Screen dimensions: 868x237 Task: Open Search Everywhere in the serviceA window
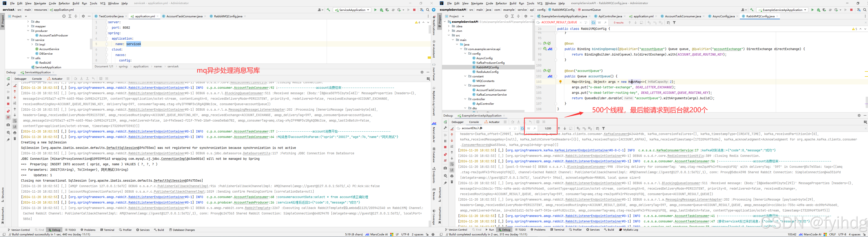click(x=428, y=10)
